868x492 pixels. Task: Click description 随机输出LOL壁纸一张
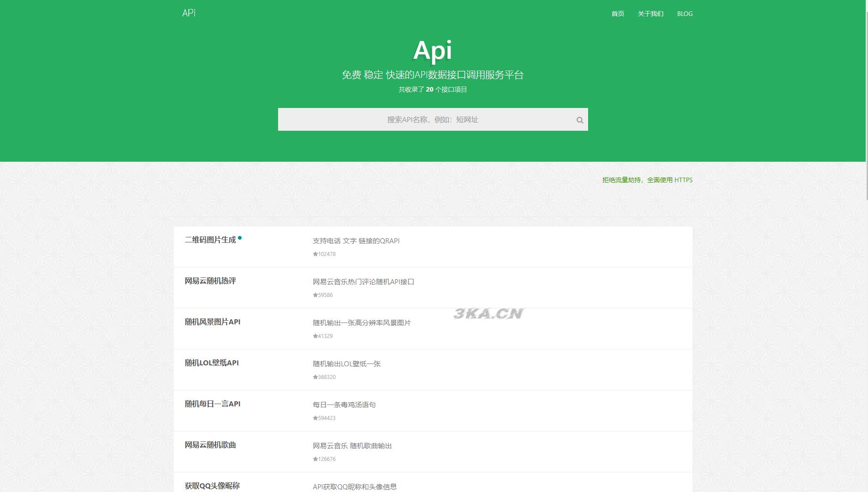click(346, 364)
